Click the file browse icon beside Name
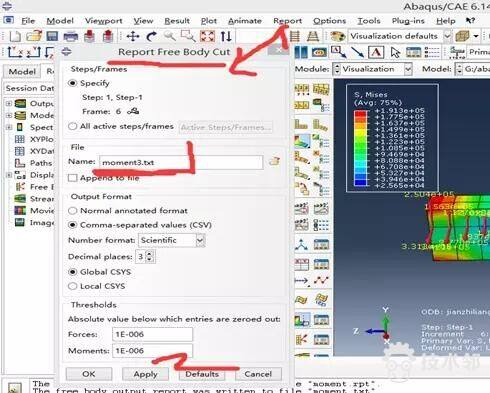The image size is (490, 393). pos(274,162)
